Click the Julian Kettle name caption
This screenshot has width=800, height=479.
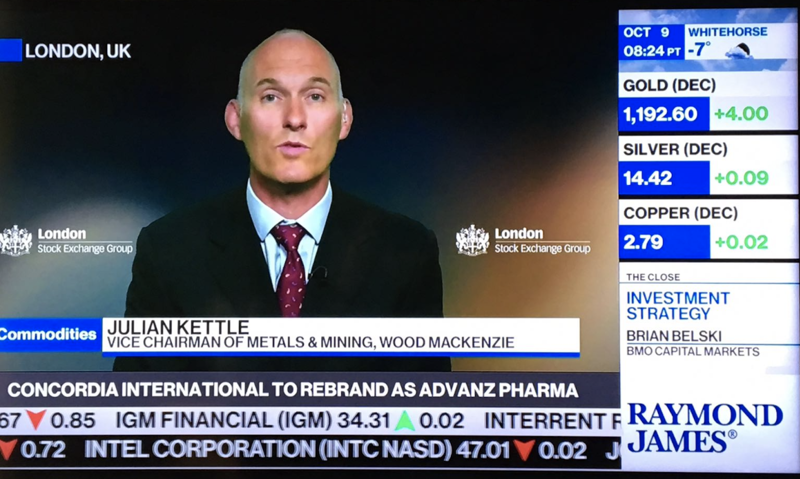click(178, 327)
